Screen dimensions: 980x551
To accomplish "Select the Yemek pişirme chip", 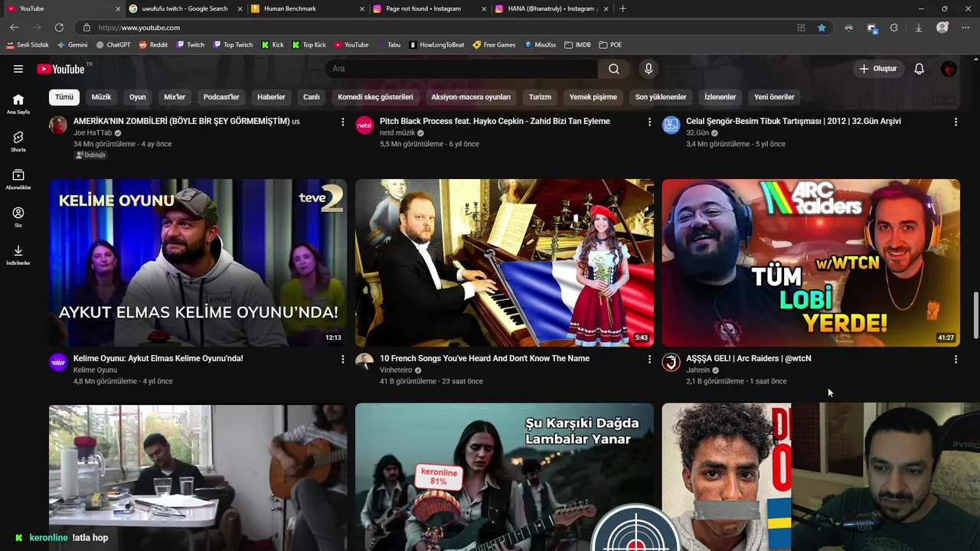I will [593, 97].
